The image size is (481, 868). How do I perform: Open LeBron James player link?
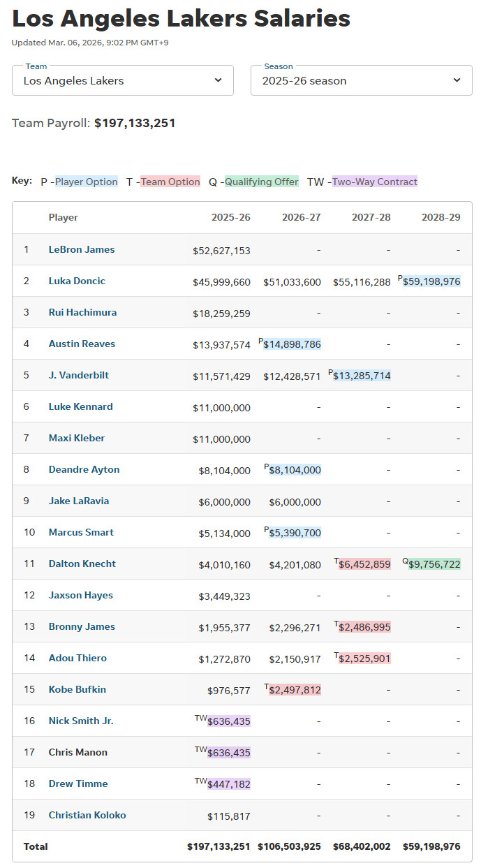(81, 249)
